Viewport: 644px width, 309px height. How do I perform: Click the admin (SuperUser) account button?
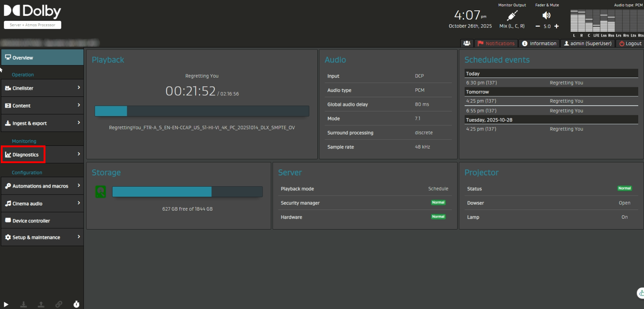587,44
